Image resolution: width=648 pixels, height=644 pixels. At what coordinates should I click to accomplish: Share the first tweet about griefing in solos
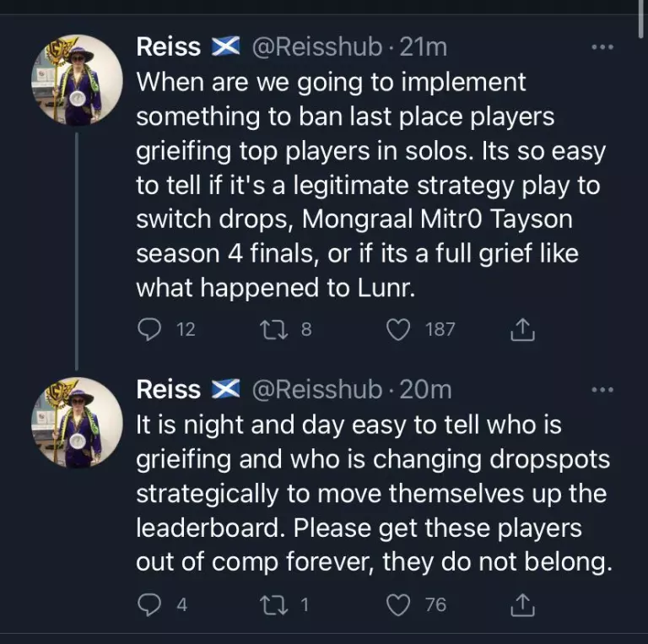522,329
